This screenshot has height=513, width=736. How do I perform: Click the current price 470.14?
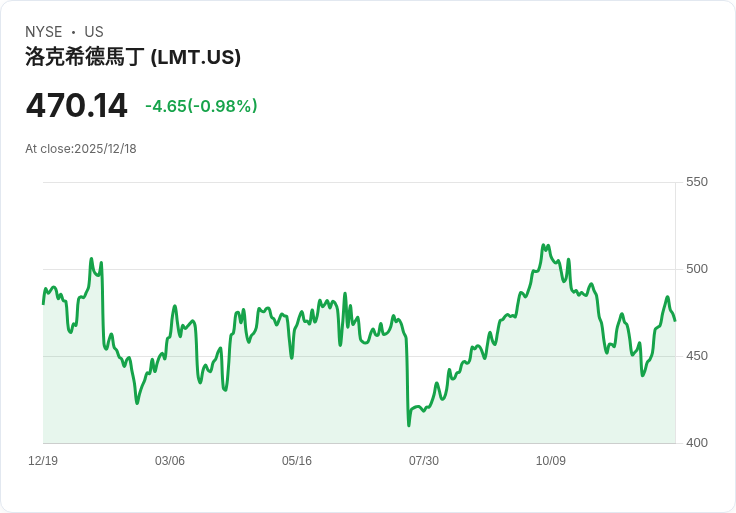(77, 106)
